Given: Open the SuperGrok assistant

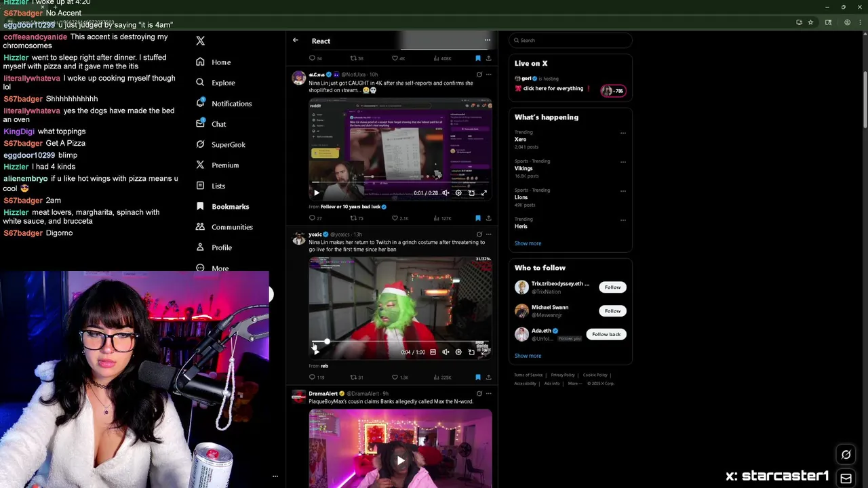Looking at the screenshot, I should pos(220,144).
